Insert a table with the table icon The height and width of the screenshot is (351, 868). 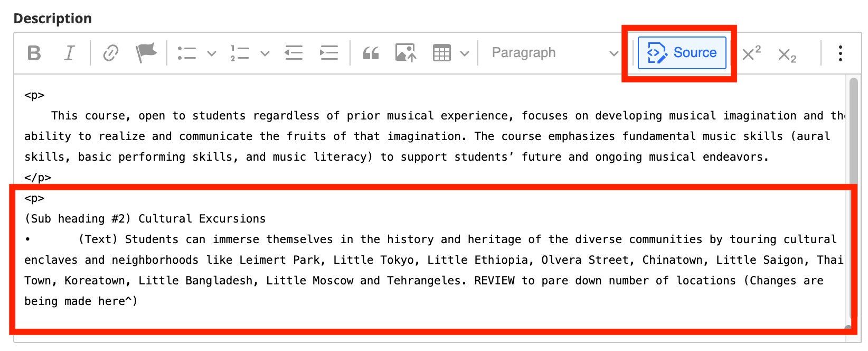(x=441, y=53)
